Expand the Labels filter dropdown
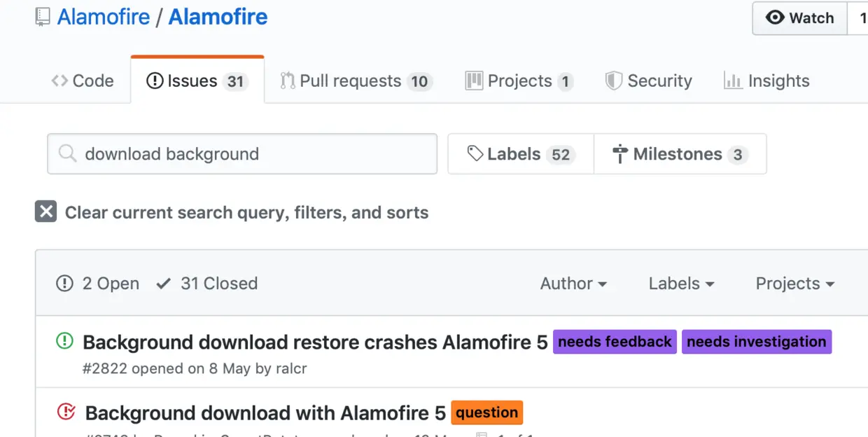868x437 pixels. click(681, 284)
